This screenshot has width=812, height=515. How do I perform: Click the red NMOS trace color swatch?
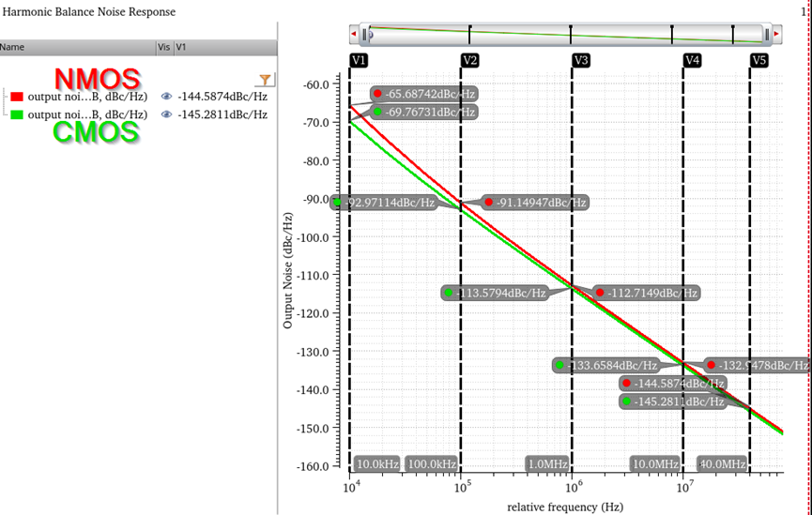point(16,96)
